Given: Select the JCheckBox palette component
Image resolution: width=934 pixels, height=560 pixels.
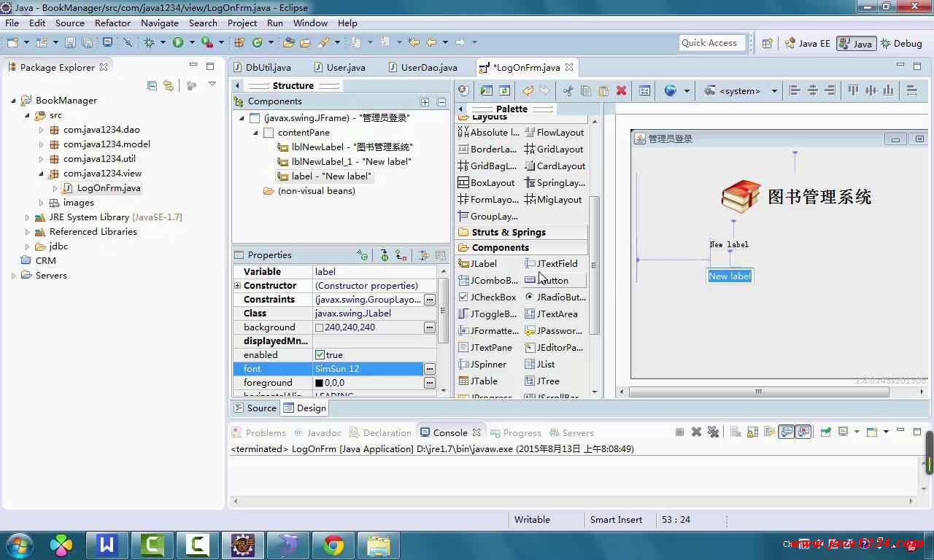Looking at the screenshot, I should coord(487,297).
